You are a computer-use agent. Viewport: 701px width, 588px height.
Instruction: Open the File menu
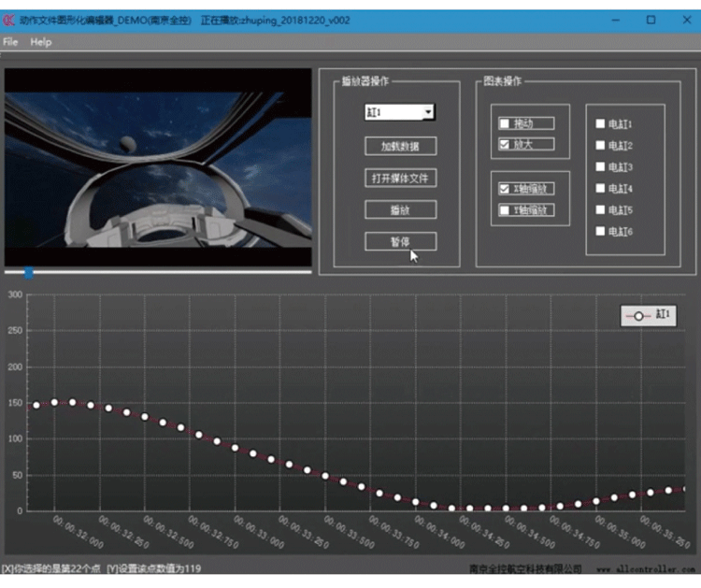[10, 42]
